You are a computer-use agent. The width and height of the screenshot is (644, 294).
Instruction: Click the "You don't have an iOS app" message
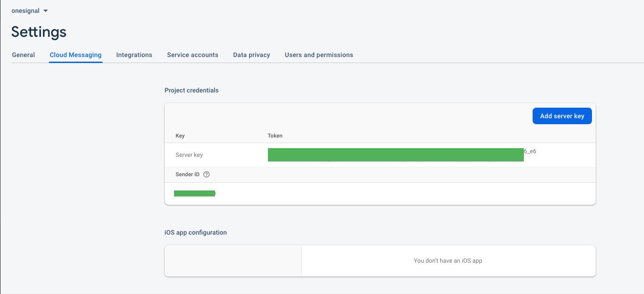(x=448, y=260)
